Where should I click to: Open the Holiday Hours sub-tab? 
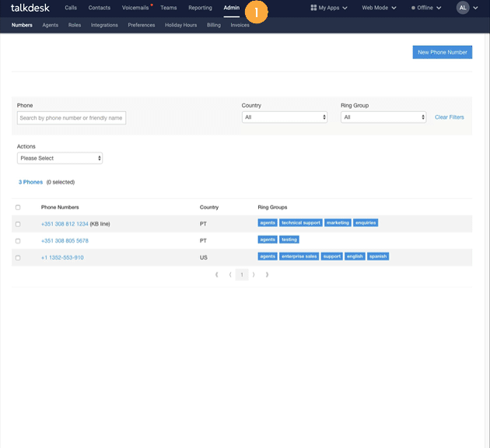[x=180, y=25]
